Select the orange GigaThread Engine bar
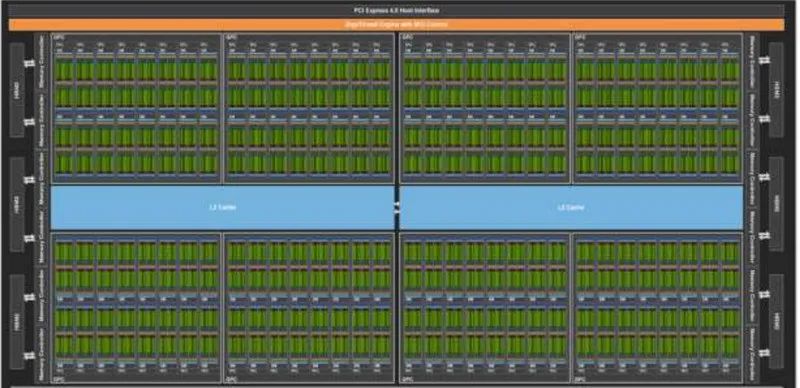The image size is (800, 388). (396, 25)
